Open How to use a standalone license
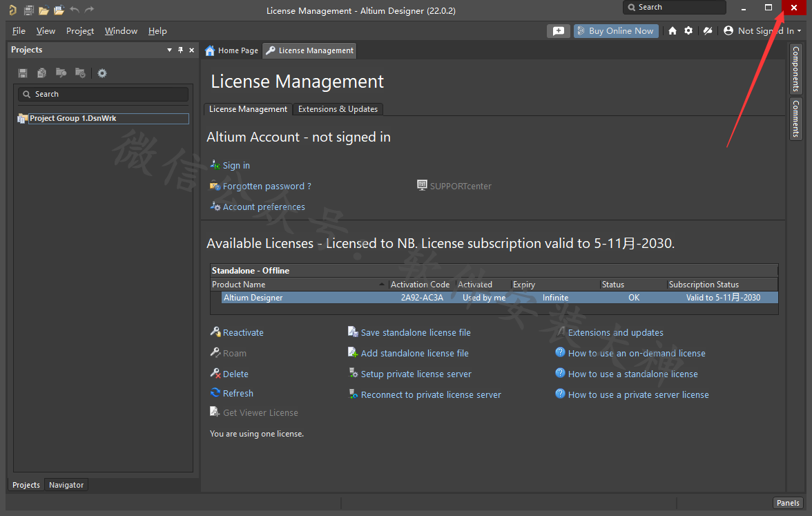This screenshot has width=812, height=516. pos(632,374)
